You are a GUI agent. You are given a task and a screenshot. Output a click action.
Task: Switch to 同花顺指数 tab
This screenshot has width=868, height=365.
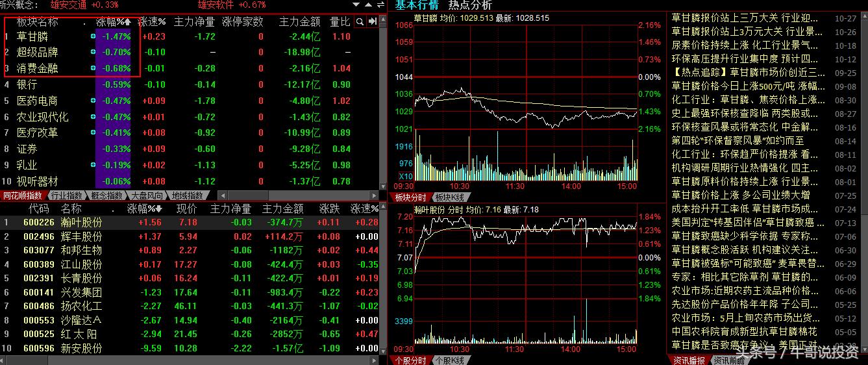[x=23, y=195]
